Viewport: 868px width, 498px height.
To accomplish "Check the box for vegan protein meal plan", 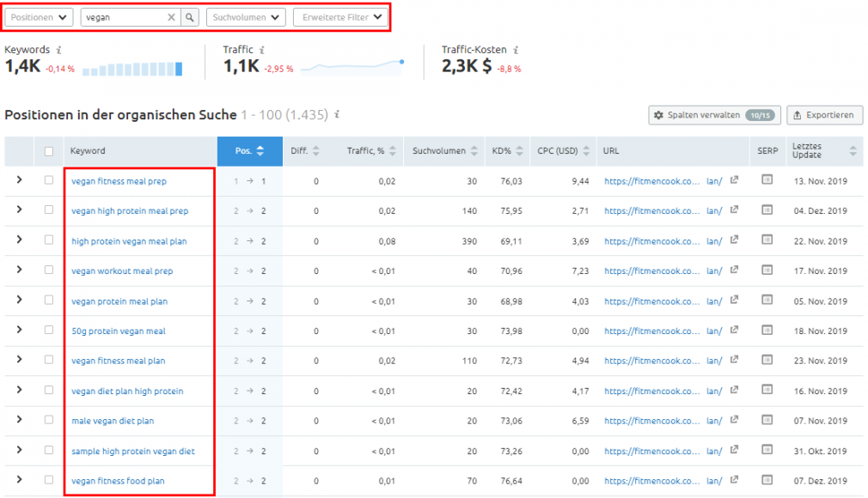I will (49, 300).
